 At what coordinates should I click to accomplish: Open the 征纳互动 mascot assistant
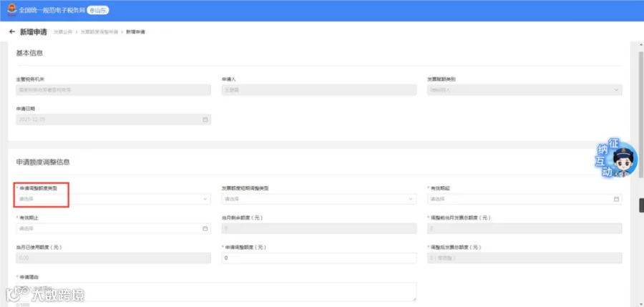617,159
